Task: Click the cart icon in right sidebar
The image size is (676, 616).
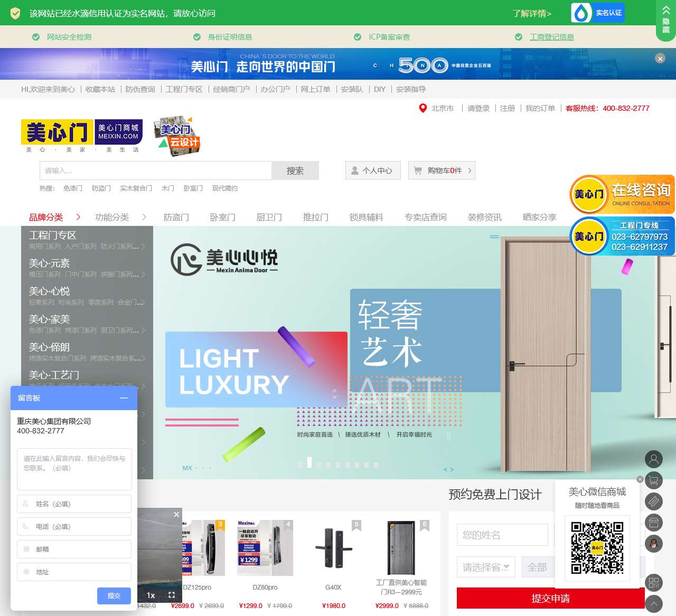Action: tap(654, 480)
